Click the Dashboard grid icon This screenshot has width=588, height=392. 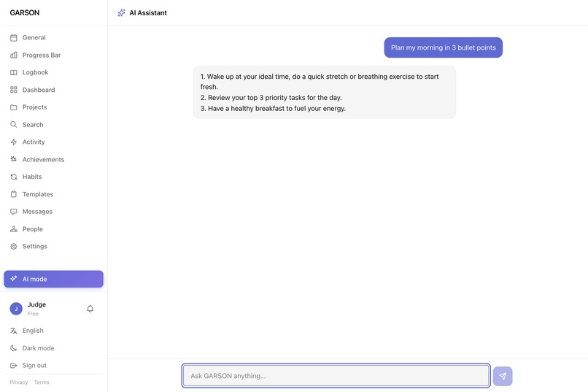pos(14,90)
